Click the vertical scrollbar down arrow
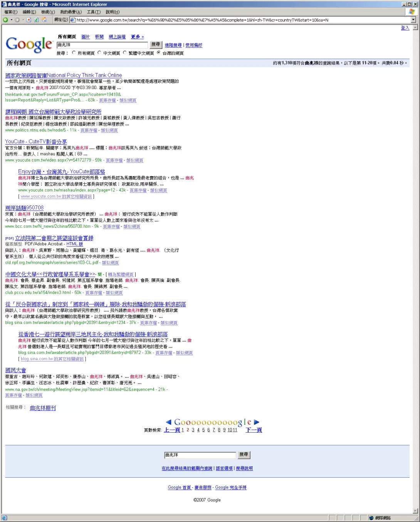Viewport: 420px width, 522px height. 415,511
